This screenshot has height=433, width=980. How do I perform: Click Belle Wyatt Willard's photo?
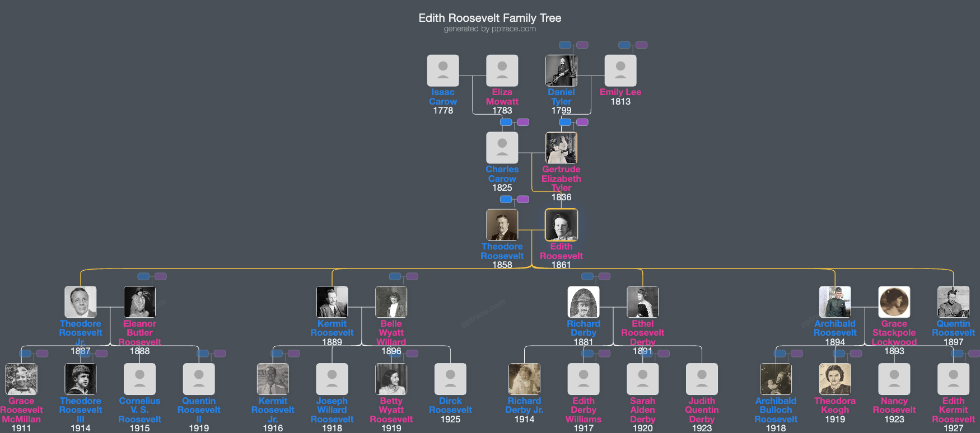click(391, 302)
